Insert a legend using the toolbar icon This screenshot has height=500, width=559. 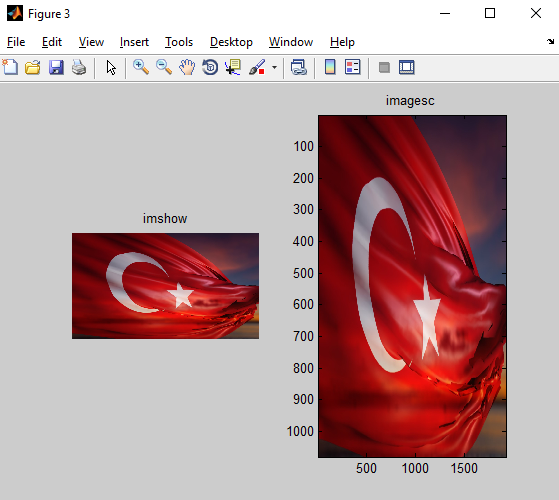pos(353,67)
